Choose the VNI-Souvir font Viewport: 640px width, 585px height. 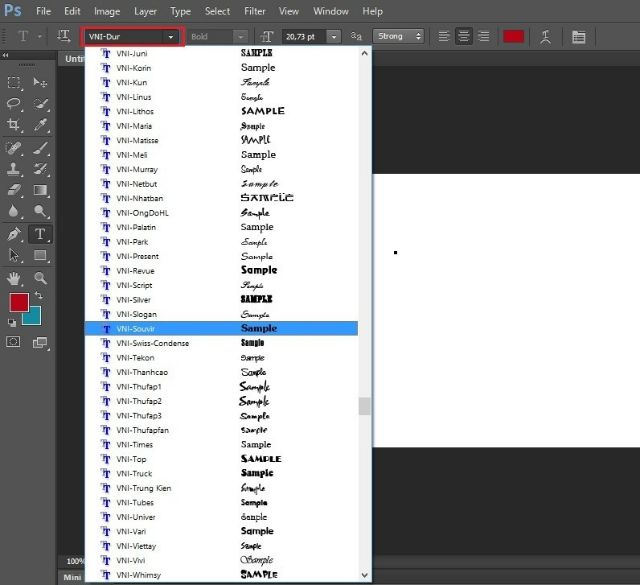click(221, 329)
